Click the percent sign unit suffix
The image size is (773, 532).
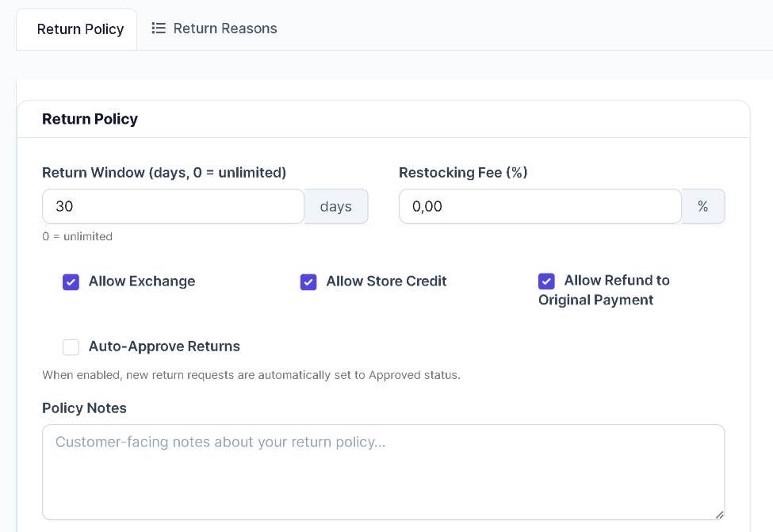pyautogui.click(x=703, y=206)
